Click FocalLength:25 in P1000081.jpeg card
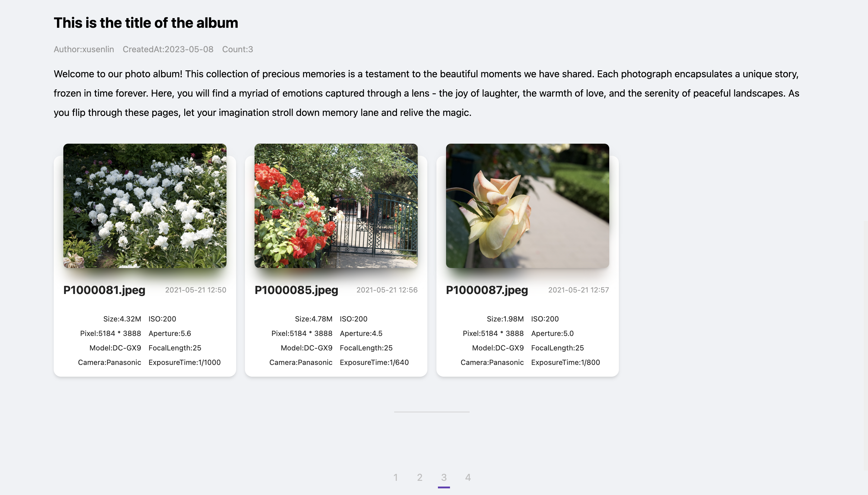868x495 pixels. [175, 348]
